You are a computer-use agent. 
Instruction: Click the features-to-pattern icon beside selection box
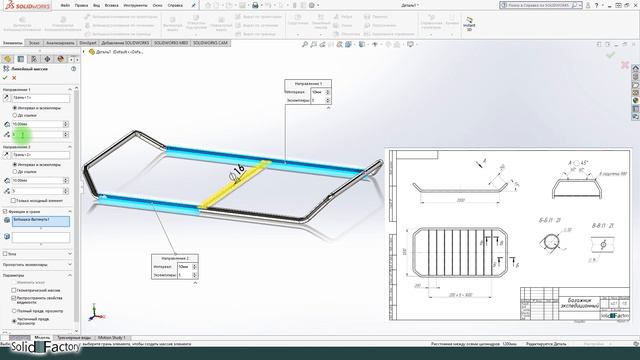(7, 220)
